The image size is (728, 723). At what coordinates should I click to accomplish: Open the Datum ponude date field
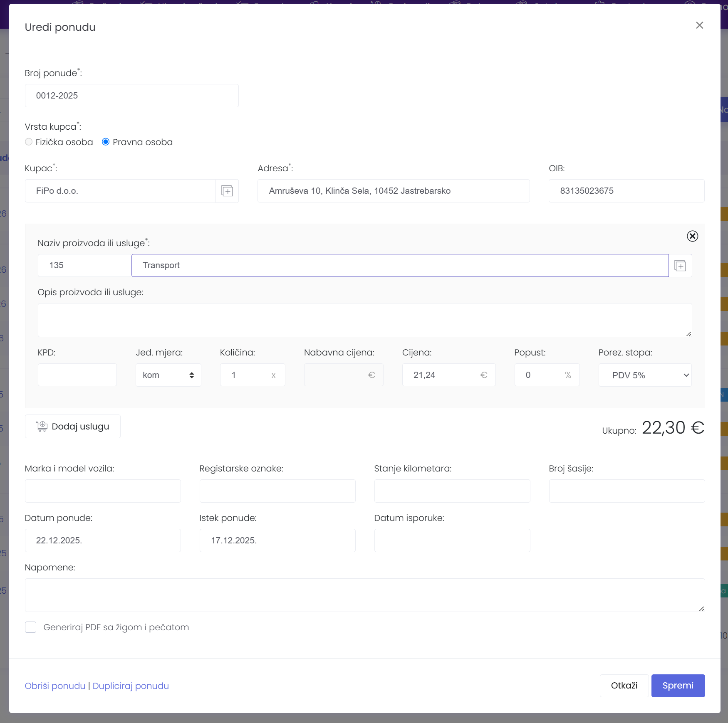pyautogui.click(x=103, y=540)
